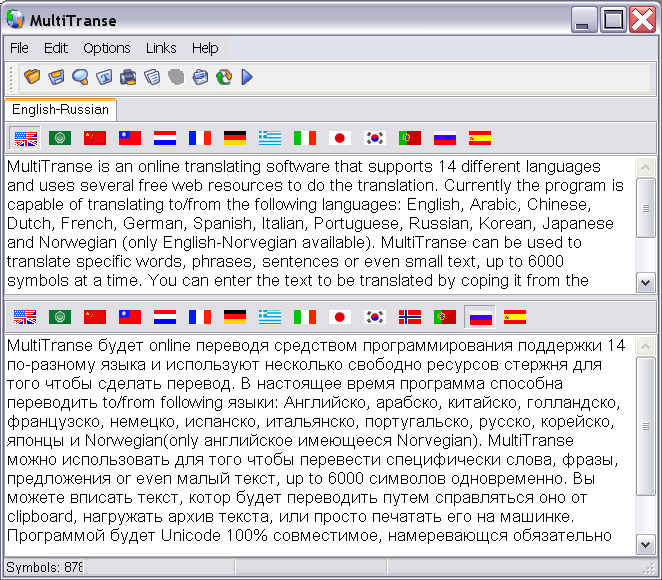Pick Portuguese flag as target language

pyautogui.click(x=445, y=317)
